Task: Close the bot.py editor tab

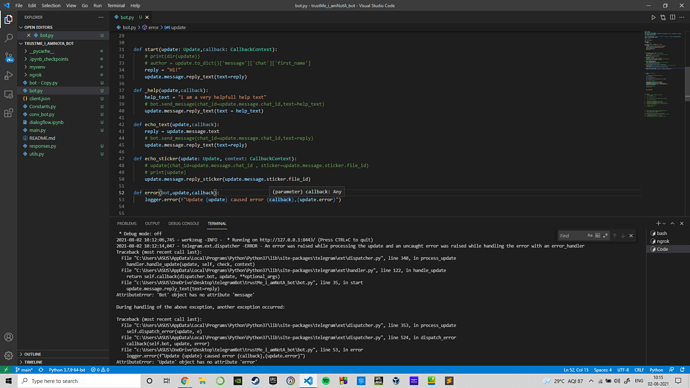Action: 147,17
